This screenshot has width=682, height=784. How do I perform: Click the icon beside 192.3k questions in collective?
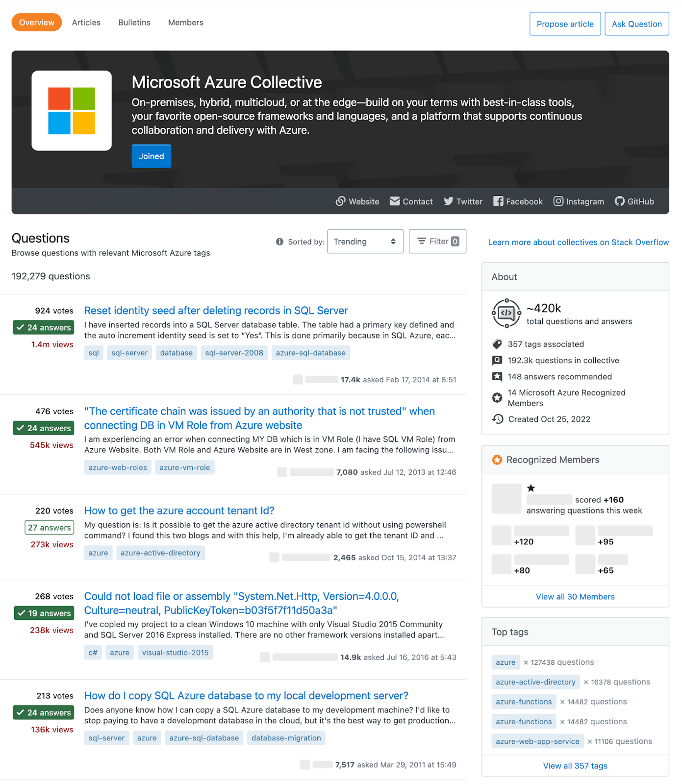(x=497, y=360)
